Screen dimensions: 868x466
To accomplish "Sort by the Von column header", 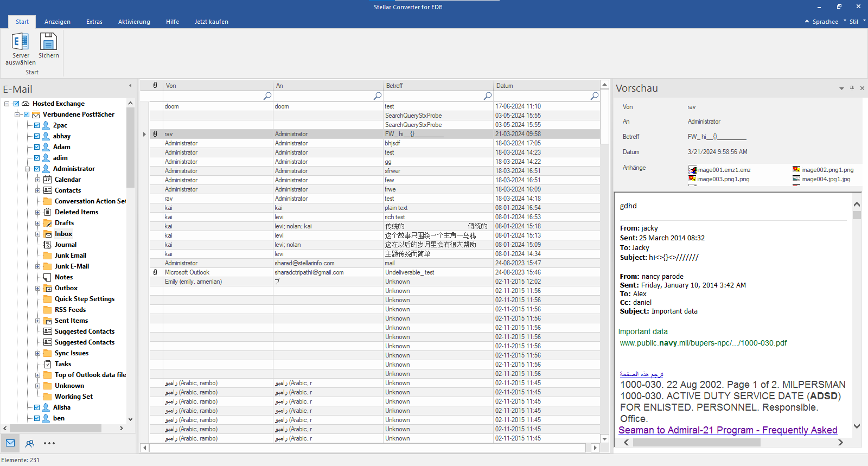I will pos(218,85).
